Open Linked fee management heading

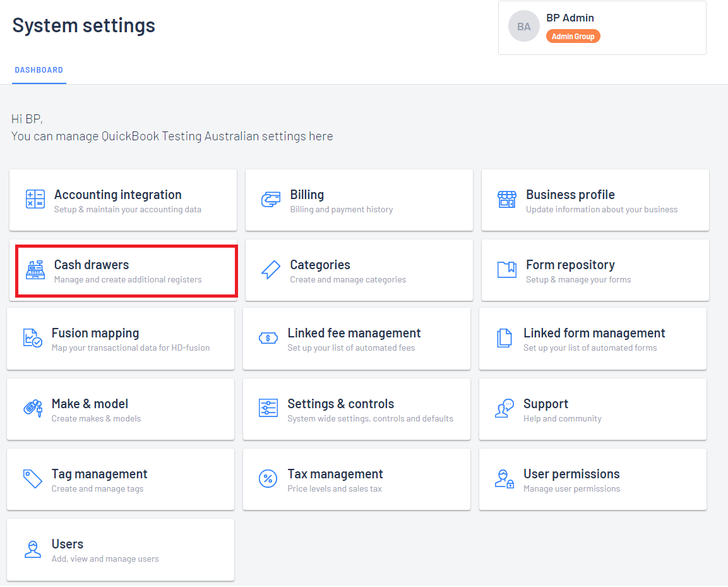(x=354, y=333)
